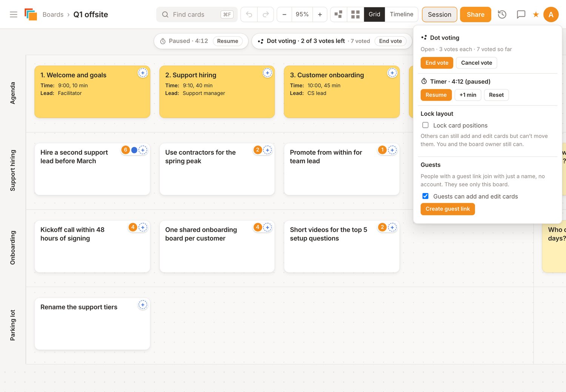The height and width of the screenshot is (392, 566).
Task: Zoom out with the minus button
Action: tap(285, 14)
